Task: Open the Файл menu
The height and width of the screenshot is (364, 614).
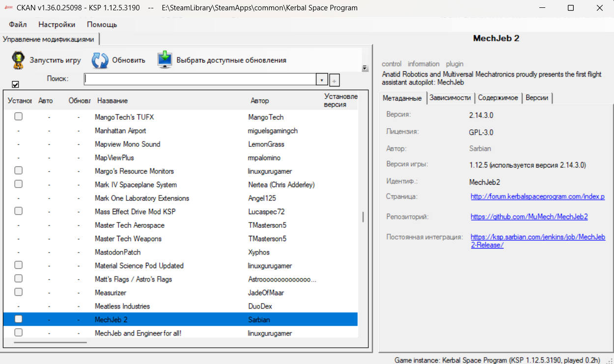Action: pyautogui.click(x=18, y=24)
